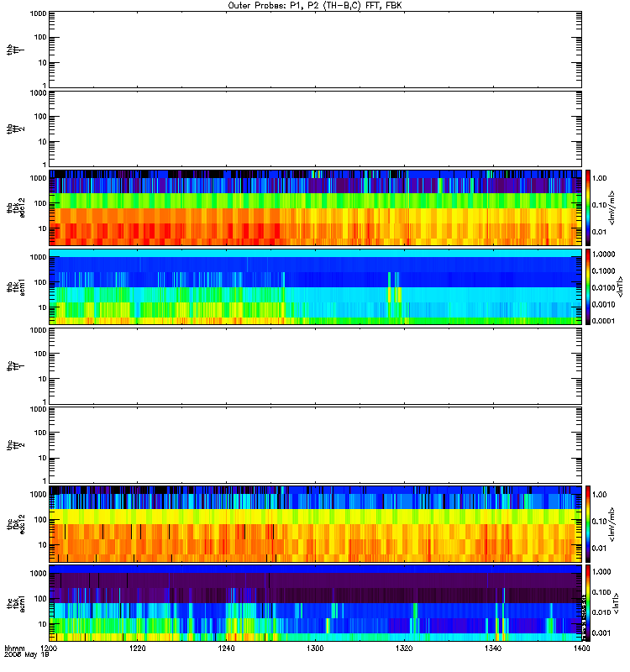The width and height of the screenshot is (630, 672).
Task: Click the '1240' time axis label
Action: [x=226, y=648]
